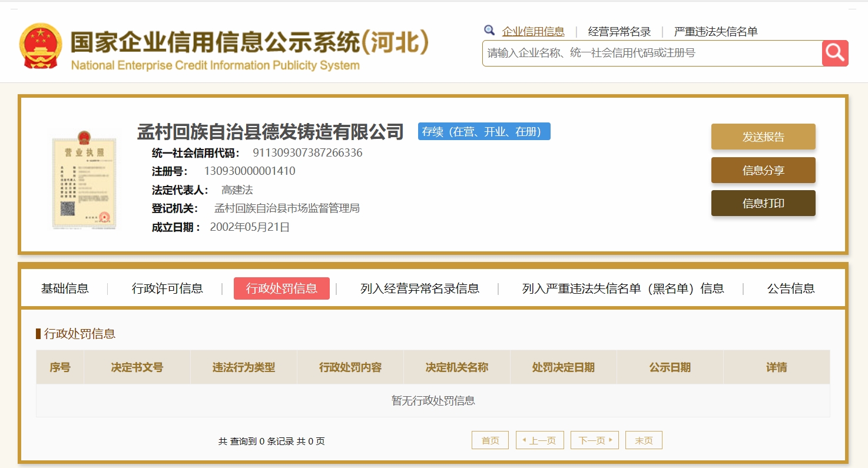Open the business license thumbnail image
Image resolution: width=868 pixels, height=468 pixels.
[84, 180]
